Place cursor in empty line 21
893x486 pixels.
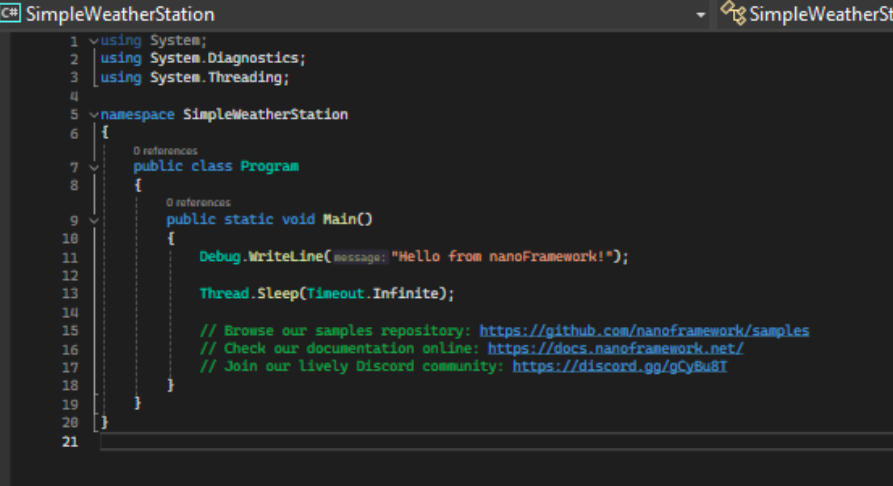click(x=495, y=442)
